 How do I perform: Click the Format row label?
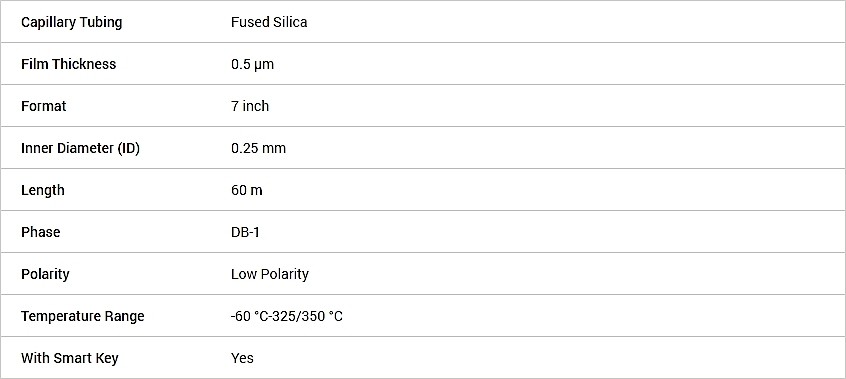coord(44,106)
